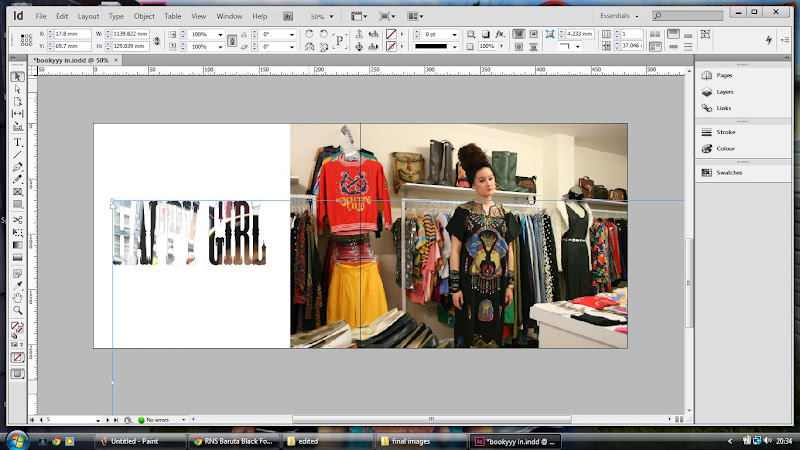Image resolution: width=800 pixels, height=450 pixels.
Task: Select the Scissors tool
Action: (x=17, y=220)
